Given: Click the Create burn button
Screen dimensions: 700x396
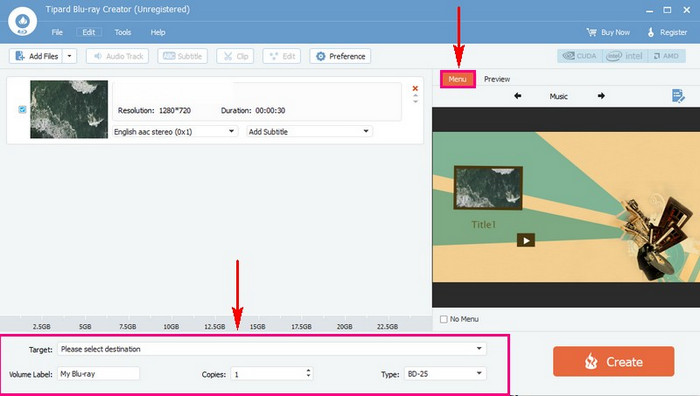Looking at the screenshot, I should pyautogui.click(x=613, y=362).
